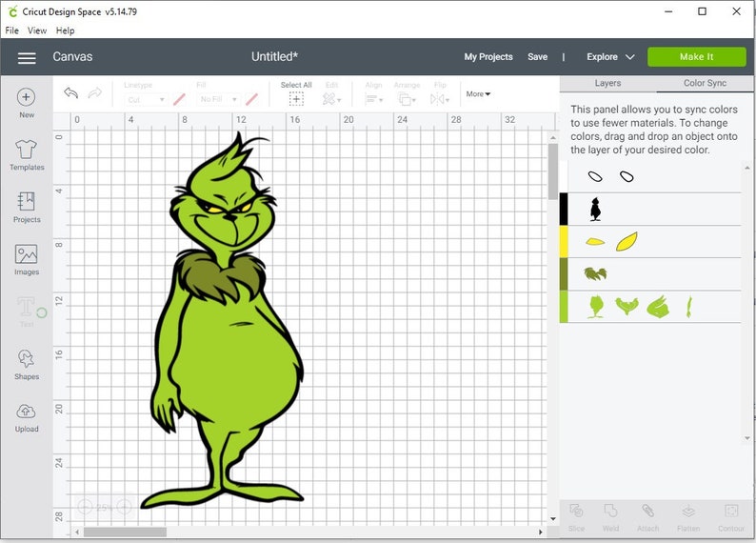Open the Edit scissors tool
Screen dimensions: 756x543
click(x=331, y=93)
